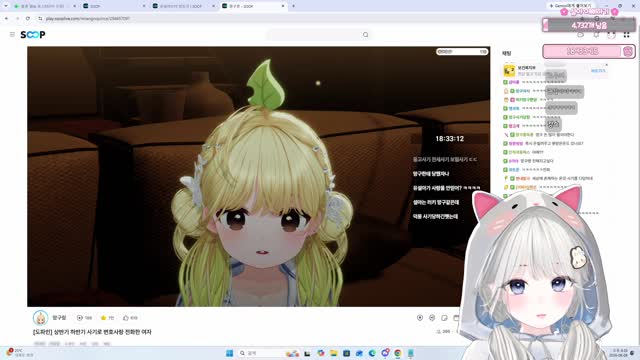This screenshot has width=640, height=360.
Task: Open the notifications bell icon
Action: coord(596,35)
